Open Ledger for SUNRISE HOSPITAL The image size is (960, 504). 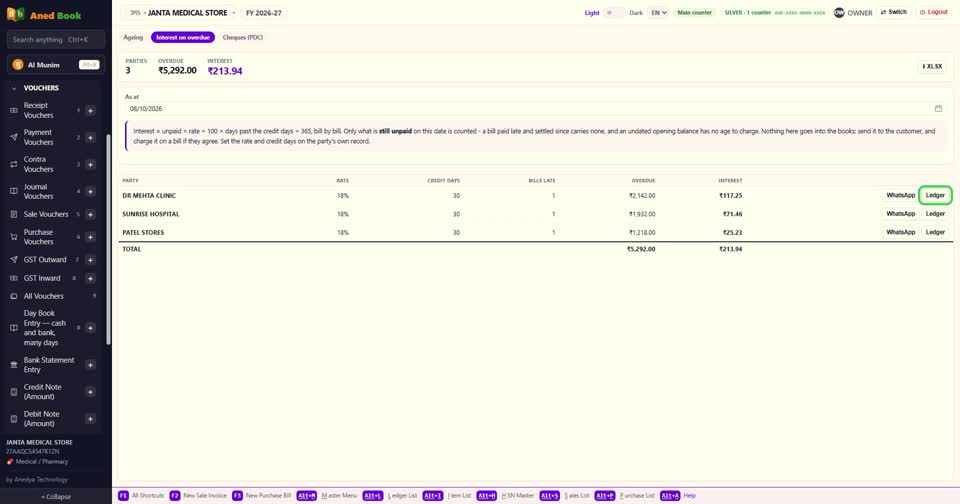(x=935, y=214)
